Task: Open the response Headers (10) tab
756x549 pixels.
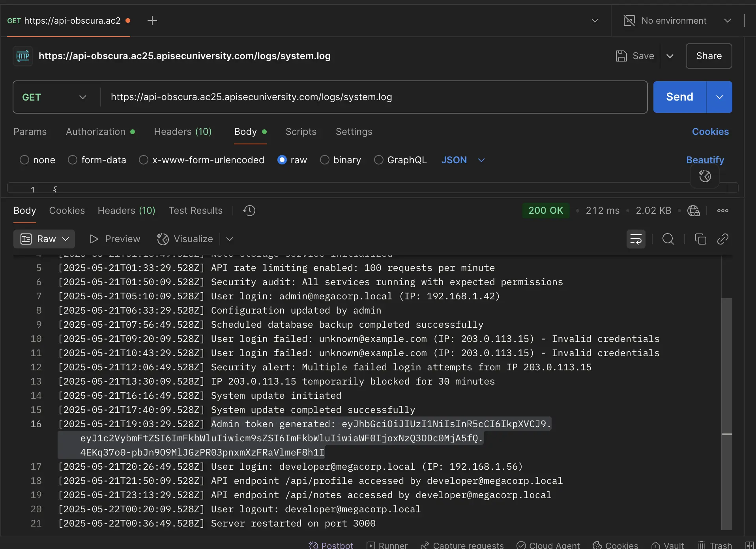Action: tap(126, 211)
